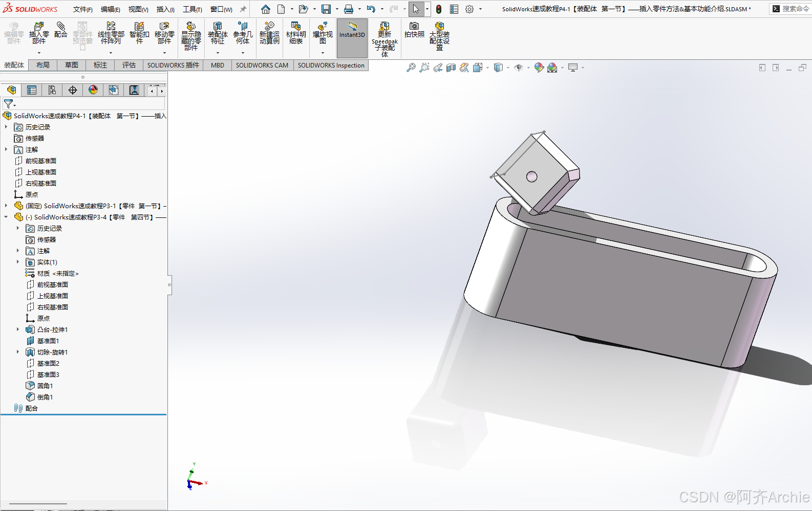Switch to the 评估 tab
Viewport: 812px width, 511px height.
pos(129,65)
